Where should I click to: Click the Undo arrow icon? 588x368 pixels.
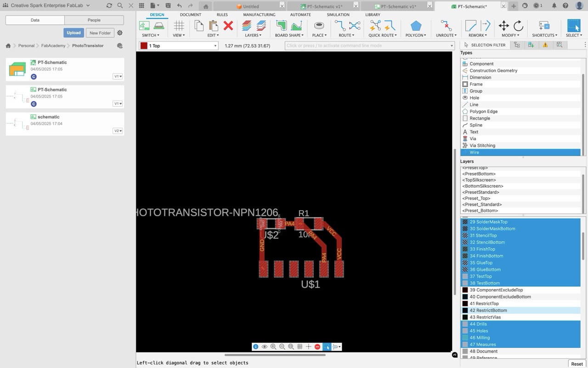179,6
